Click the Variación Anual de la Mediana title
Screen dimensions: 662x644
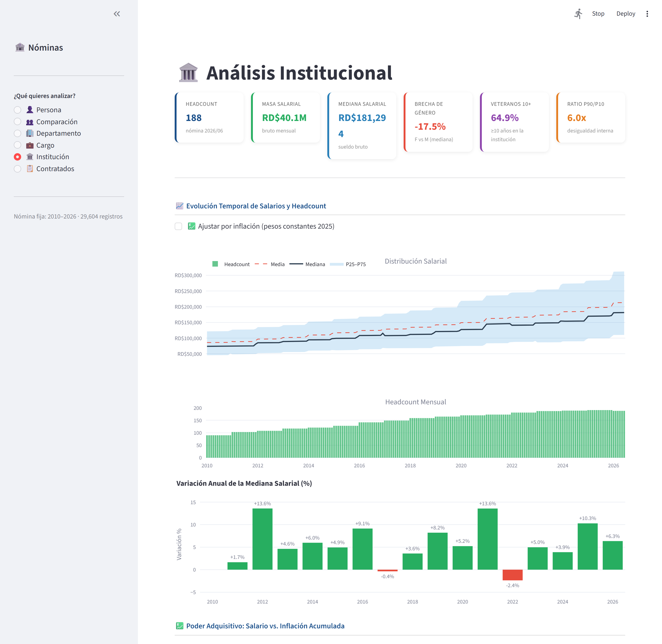(x=244, y=483)
